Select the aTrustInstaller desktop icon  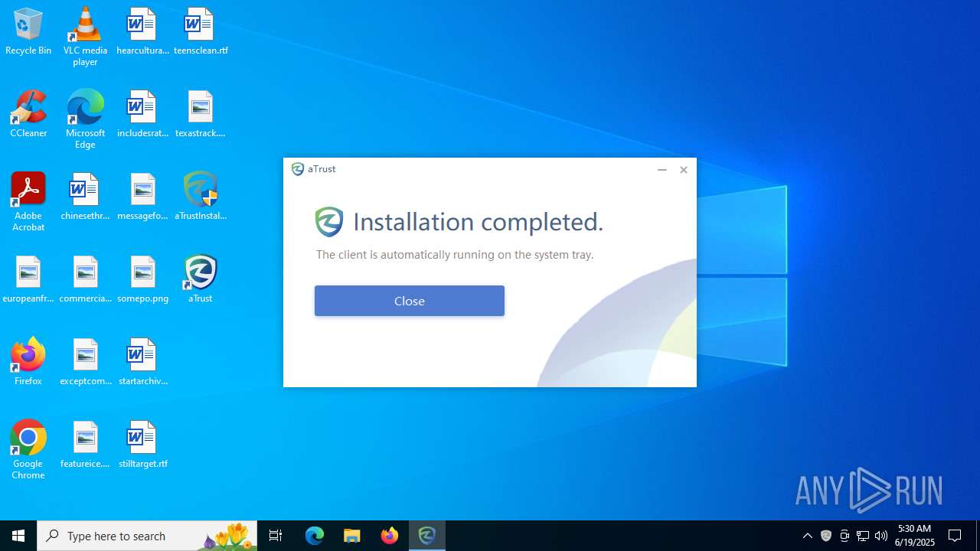click(x=201, y=197)
